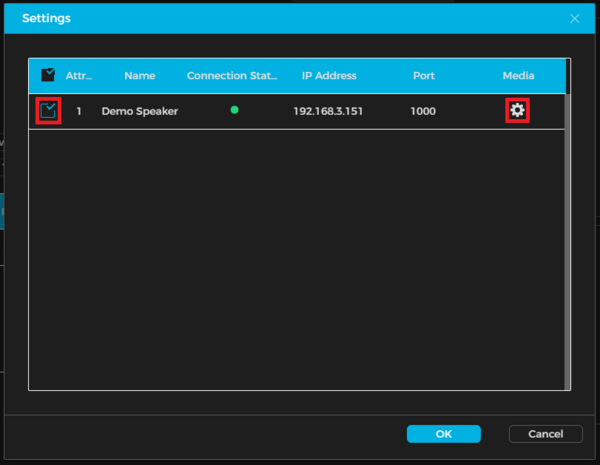Select the Demo Speaker name cell
Viewport: 600px width, 465px height.
coord(139,111)
